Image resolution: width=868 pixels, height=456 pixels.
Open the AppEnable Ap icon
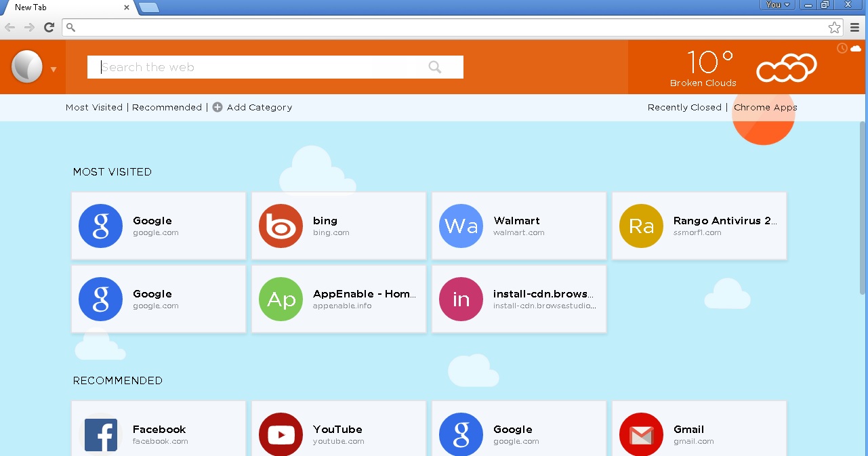tap(281, 299)
